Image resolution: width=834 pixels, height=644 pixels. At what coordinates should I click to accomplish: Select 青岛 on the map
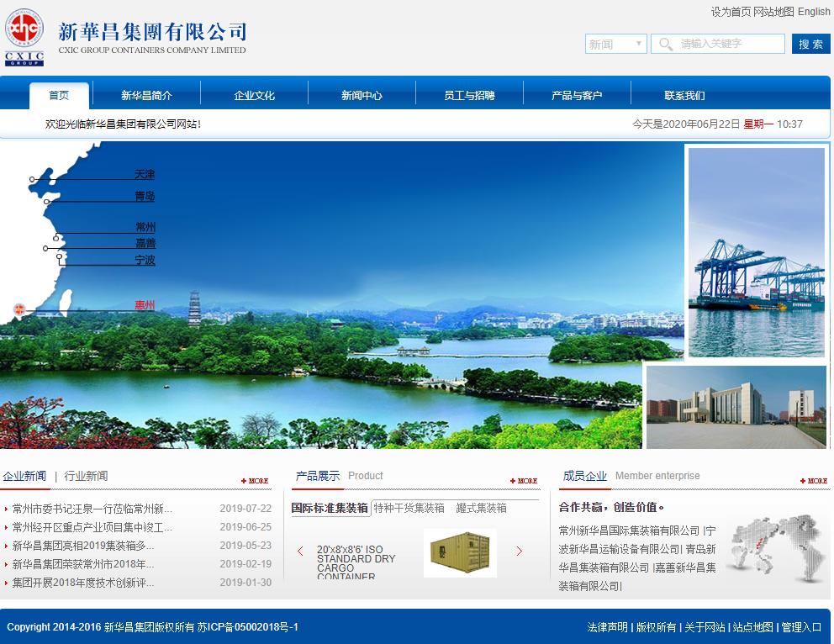[145, 196]
